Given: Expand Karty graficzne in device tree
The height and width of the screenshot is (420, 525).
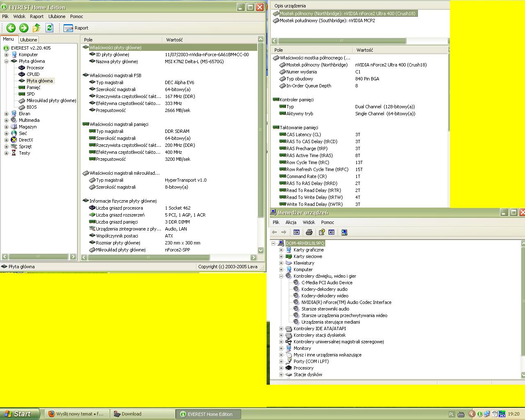Looking at the screenshot, I should click(x=281, y=250).
